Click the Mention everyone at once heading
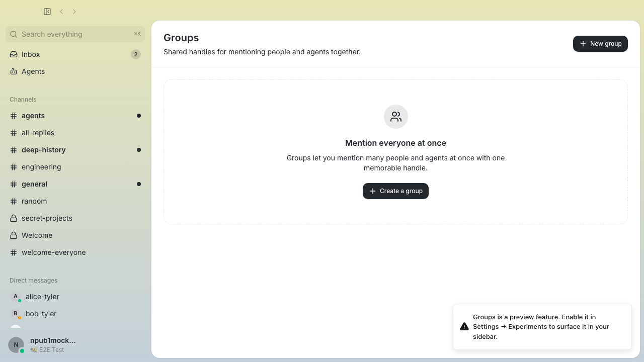This screenshot has height=362, width=644. (395, 143)
